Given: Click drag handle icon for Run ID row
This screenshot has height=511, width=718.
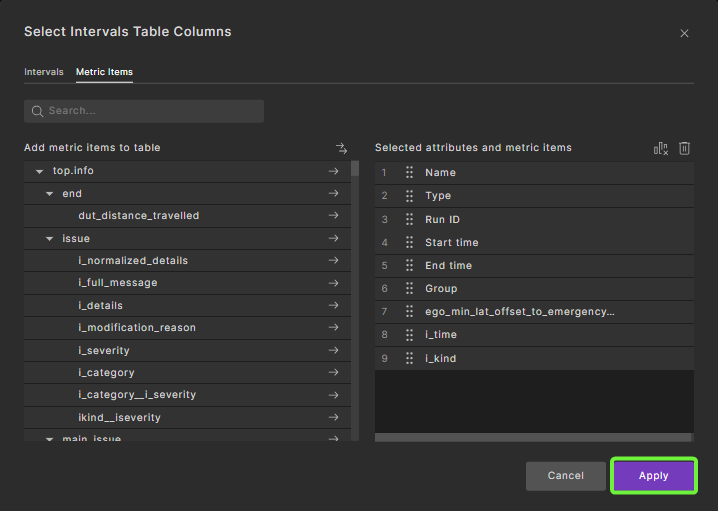Looking at the screenshot, I should click(x=409, y=219).
